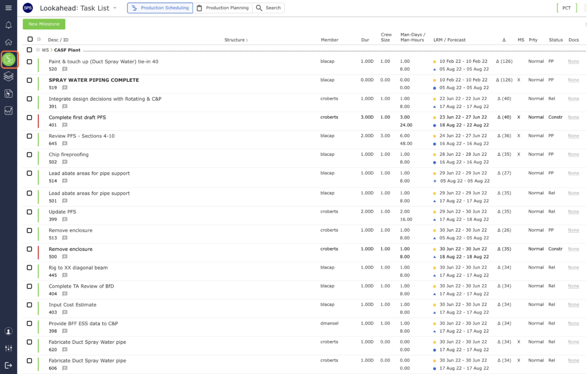The image size is (588, 374).
Task: Toggle the select-all checkbox in the header
Action: click(x=30, y=39)
